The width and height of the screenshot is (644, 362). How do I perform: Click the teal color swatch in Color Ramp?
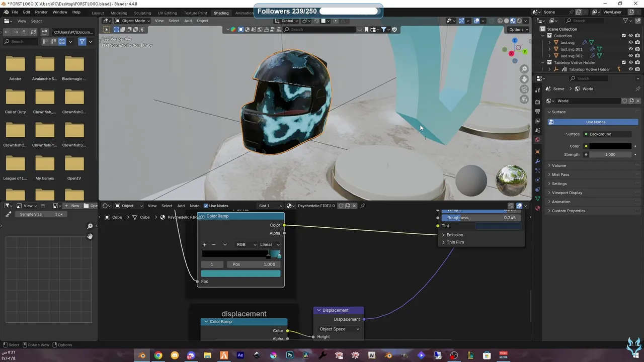(241, 274)
